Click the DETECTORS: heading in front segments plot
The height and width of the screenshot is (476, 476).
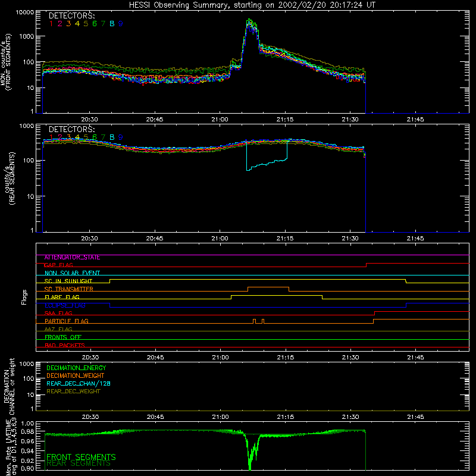coord(71,15)
